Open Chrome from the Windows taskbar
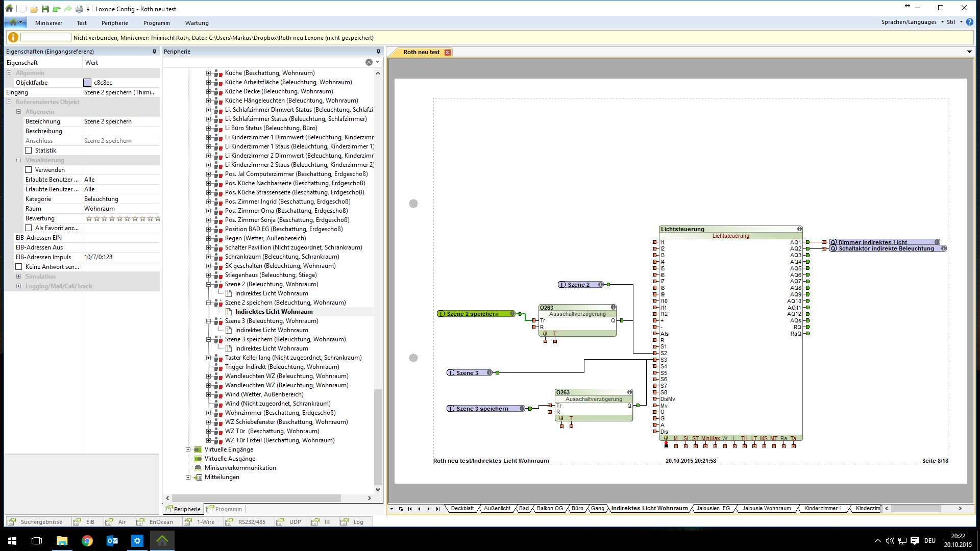The width and height of the screenshot is (980, 551). (x=87, y=541)
